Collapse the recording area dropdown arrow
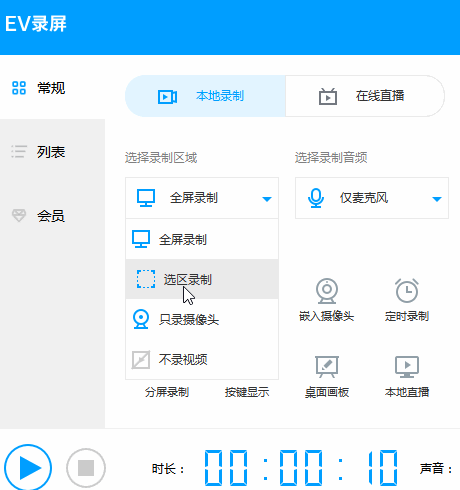460x490 pixels. pos(267,199)
